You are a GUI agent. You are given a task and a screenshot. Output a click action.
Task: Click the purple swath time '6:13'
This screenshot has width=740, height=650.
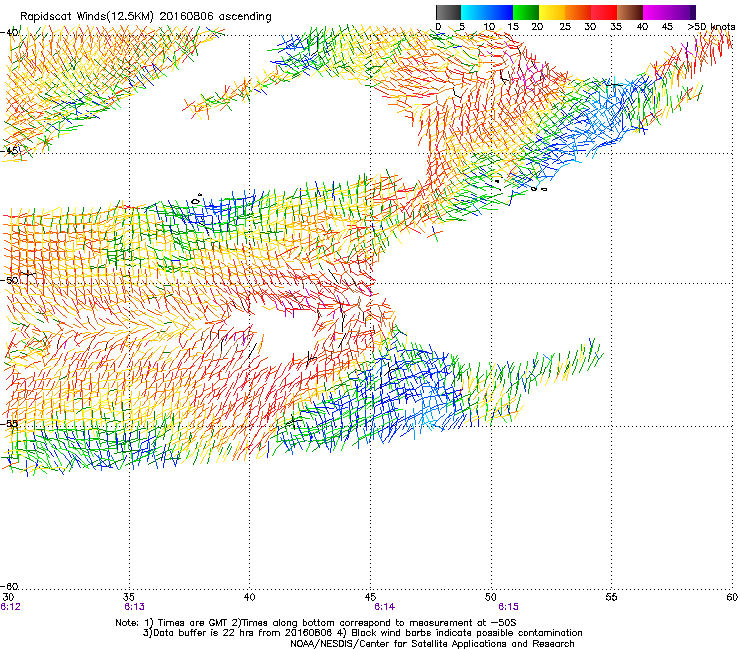pos(135,607)
